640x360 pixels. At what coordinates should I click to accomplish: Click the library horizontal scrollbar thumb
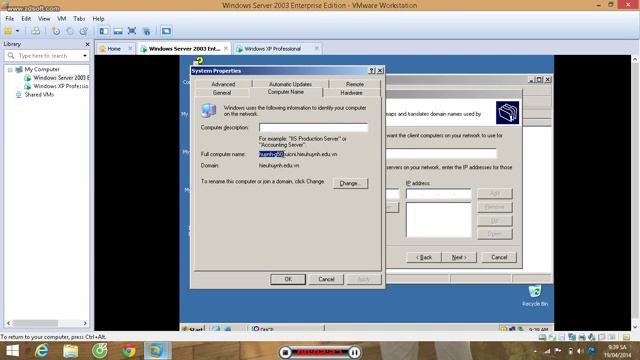coord(35,323)
